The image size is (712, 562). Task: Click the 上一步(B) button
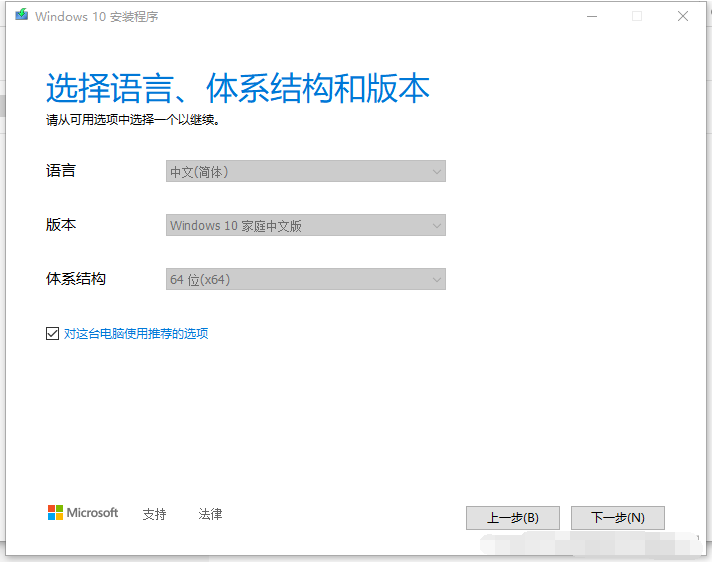[513, 518]
